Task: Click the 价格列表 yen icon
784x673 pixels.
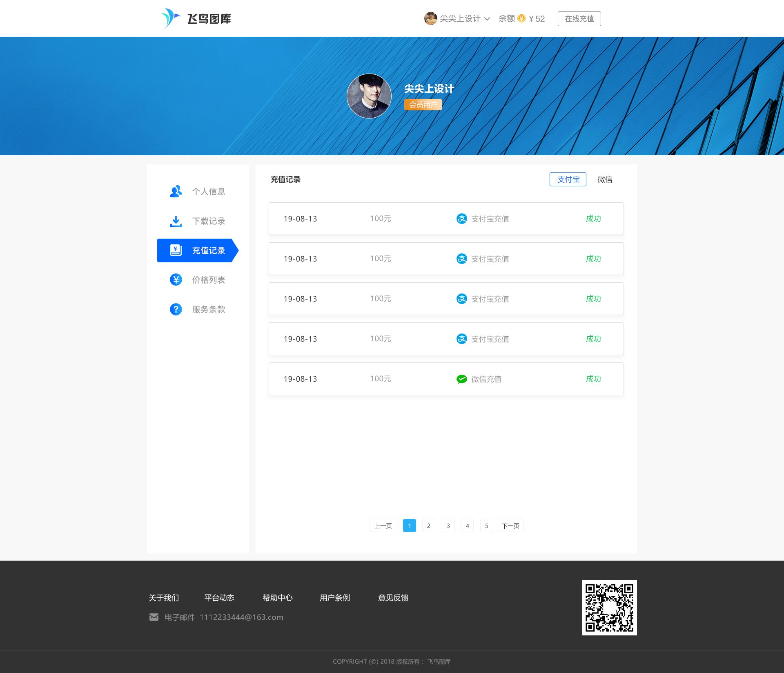Action: (x=176, y=279)
